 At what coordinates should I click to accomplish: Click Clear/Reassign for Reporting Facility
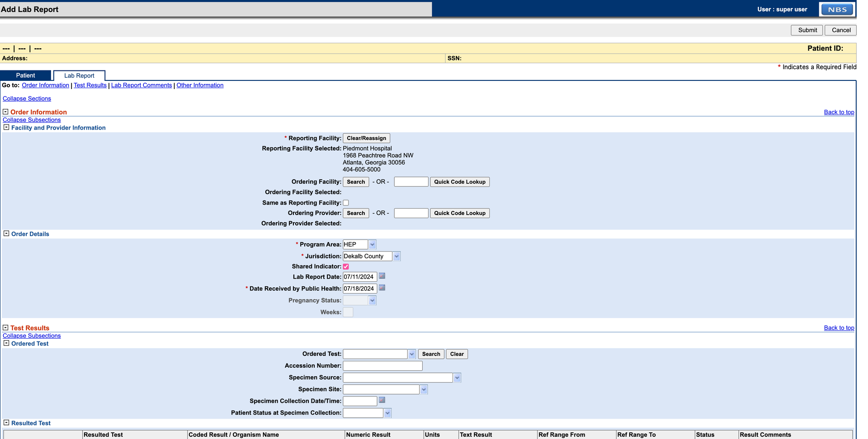tap(366, 138)
